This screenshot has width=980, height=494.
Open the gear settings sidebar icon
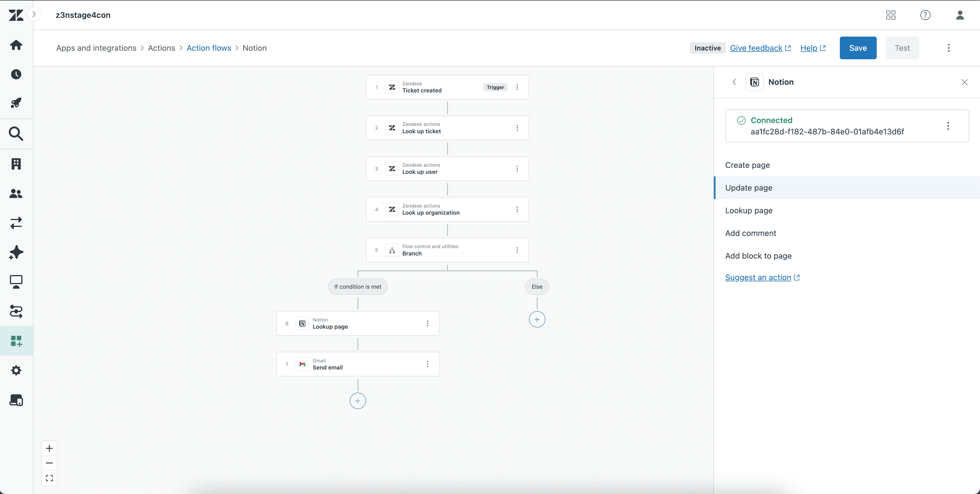pos(16,370)
